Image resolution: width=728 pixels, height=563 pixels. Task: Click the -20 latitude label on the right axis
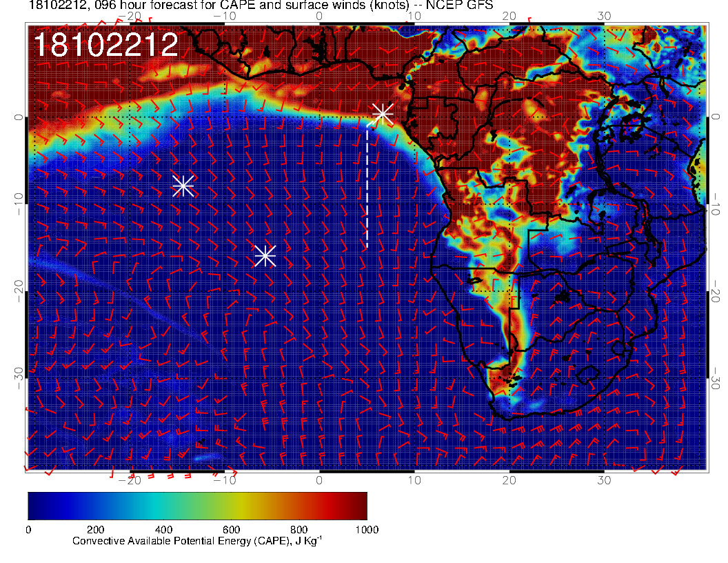716,294
